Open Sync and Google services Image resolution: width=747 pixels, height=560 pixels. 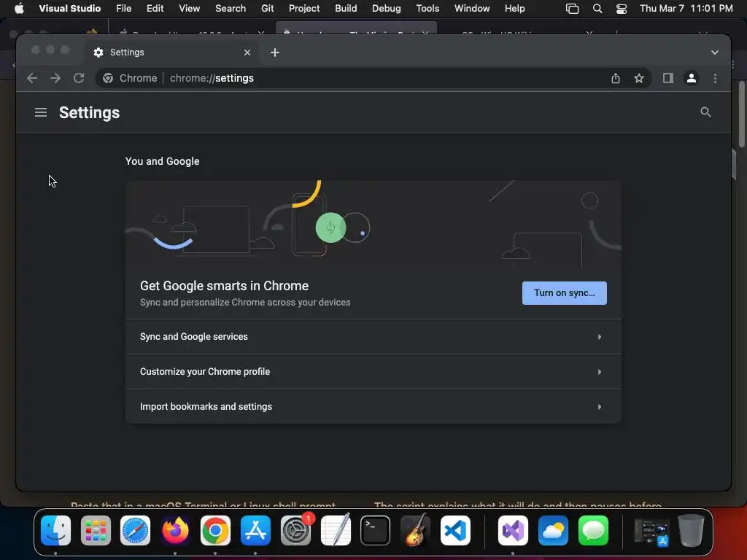(x=373, y=337)
